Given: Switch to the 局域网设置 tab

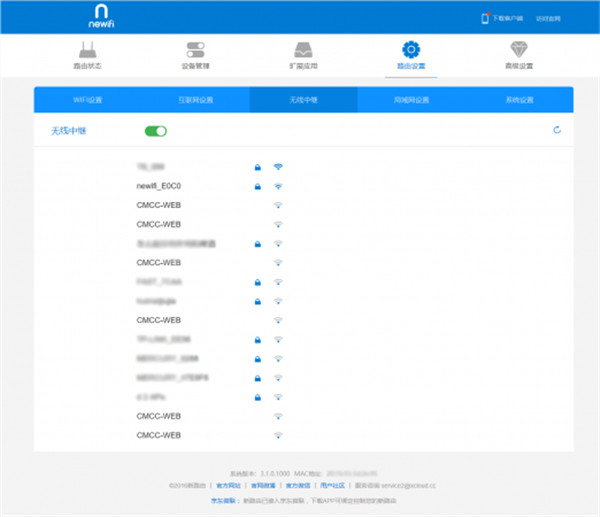Looking at the screenshot, I should tap(411, 100).
